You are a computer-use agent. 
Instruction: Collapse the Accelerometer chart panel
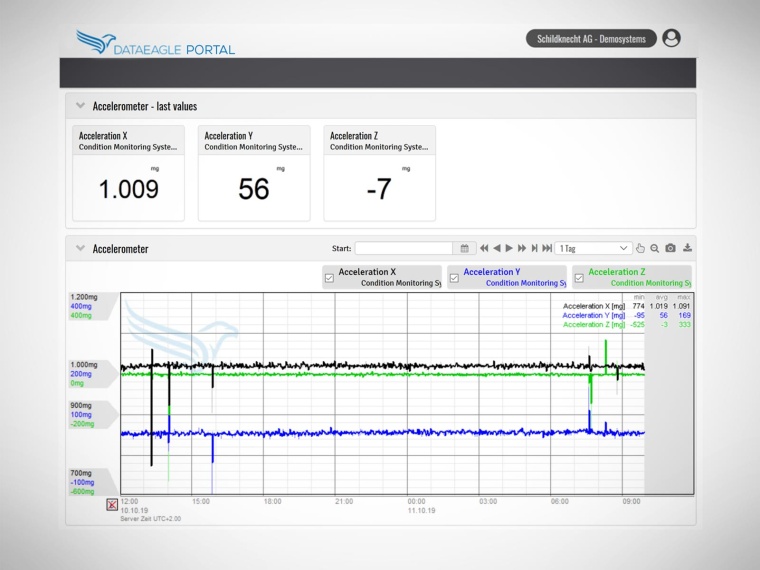(x=80, y=248)
